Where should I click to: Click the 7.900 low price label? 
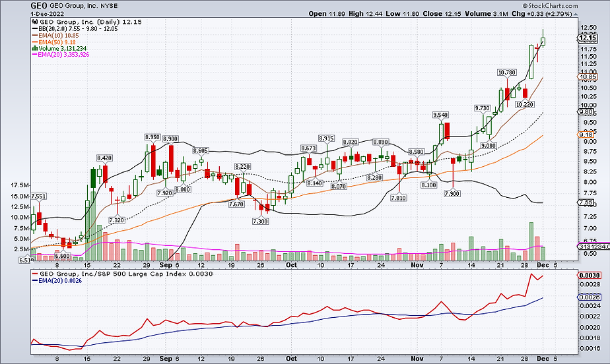(x=452, y=193)
